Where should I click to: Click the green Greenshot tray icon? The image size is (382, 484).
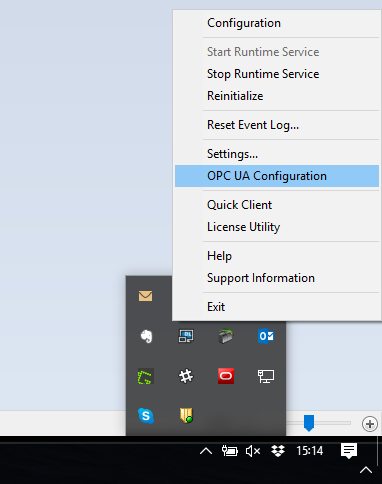pyautogui.click(x=146, y=376)
